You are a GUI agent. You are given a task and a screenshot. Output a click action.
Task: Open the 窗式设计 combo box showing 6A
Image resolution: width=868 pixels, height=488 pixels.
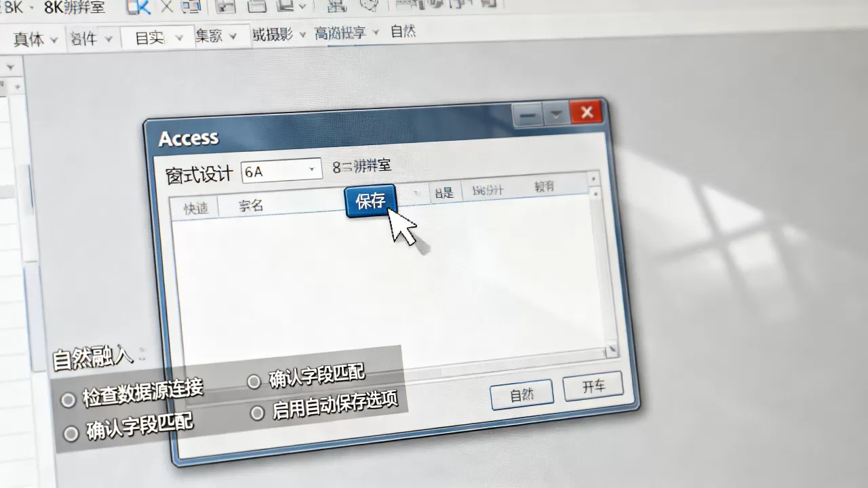281,171
